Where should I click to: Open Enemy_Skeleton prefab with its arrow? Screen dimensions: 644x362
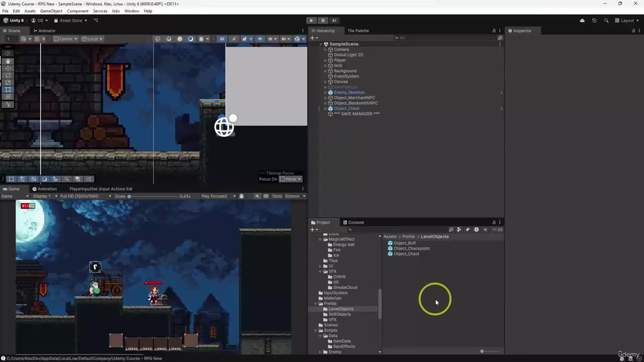(x=501, y=93)
